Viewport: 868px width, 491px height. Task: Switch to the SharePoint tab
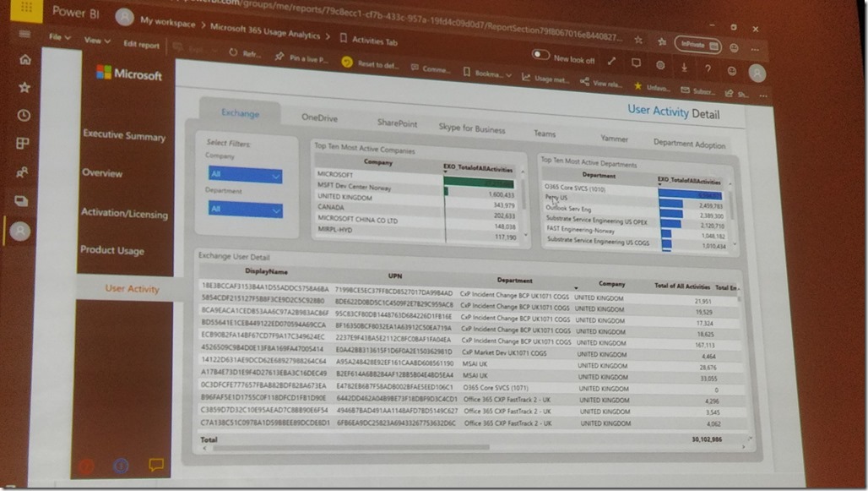pos(397,123)
